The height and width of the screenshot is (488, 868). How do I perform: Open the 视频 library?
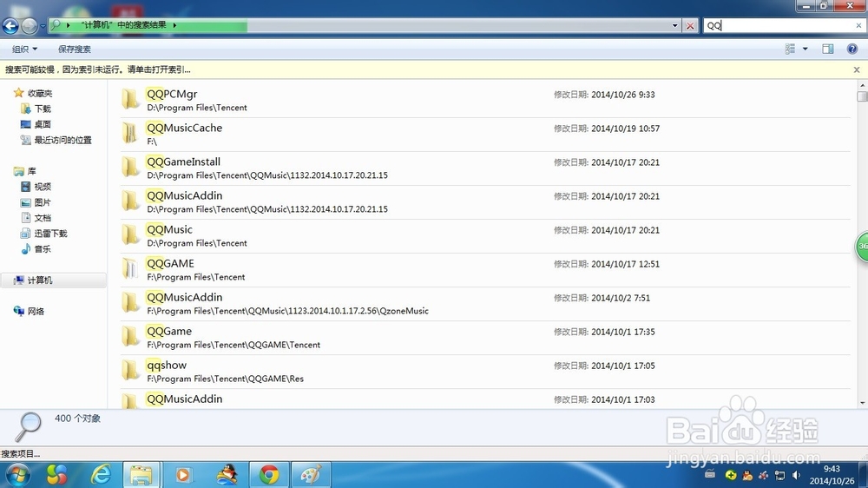tap(36, 187)
